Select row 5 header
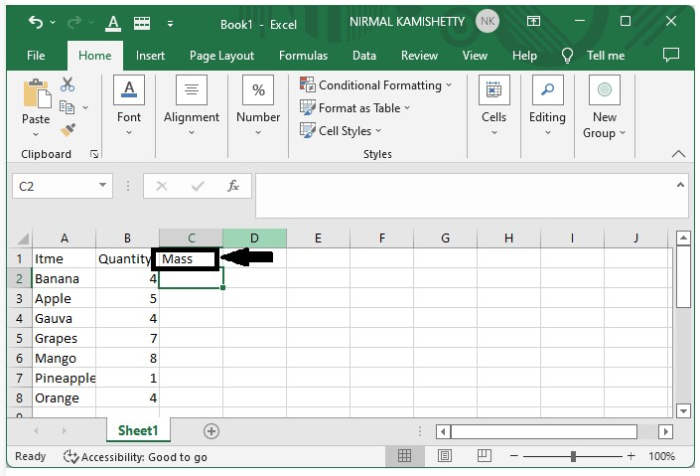The height and width of the screenshot is (476, 700). coord(19,338)
